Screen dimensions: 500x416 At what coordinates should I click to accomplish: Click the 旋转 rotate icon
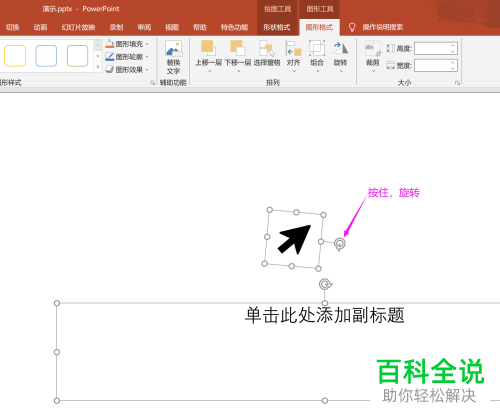coord(341,49)
